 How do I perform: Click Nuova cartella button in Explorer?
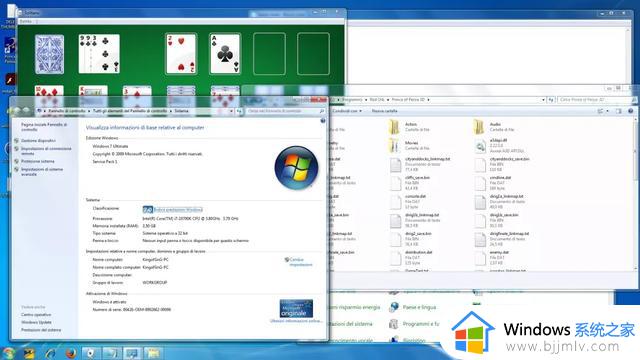(x=384, y=111)
